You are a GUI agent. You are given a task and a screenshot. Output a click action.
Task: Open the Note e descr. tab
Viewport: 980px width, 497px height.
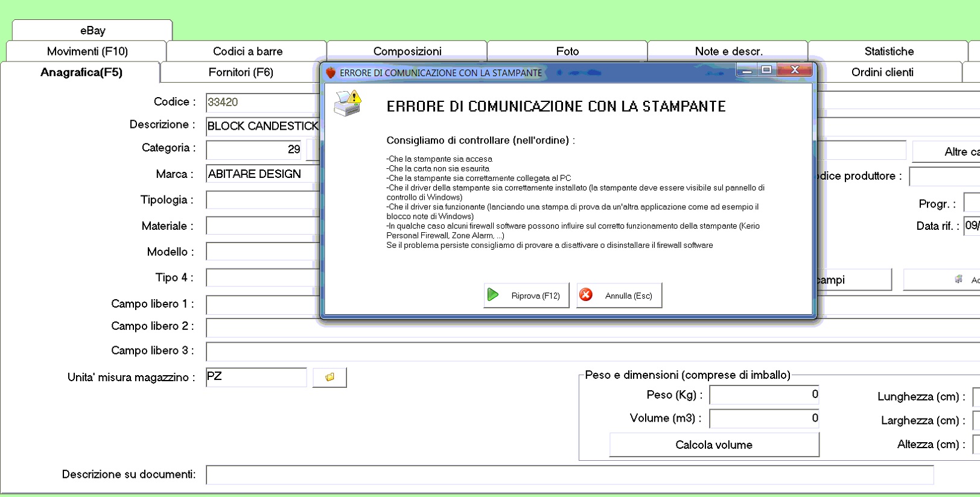click(728, 51)
